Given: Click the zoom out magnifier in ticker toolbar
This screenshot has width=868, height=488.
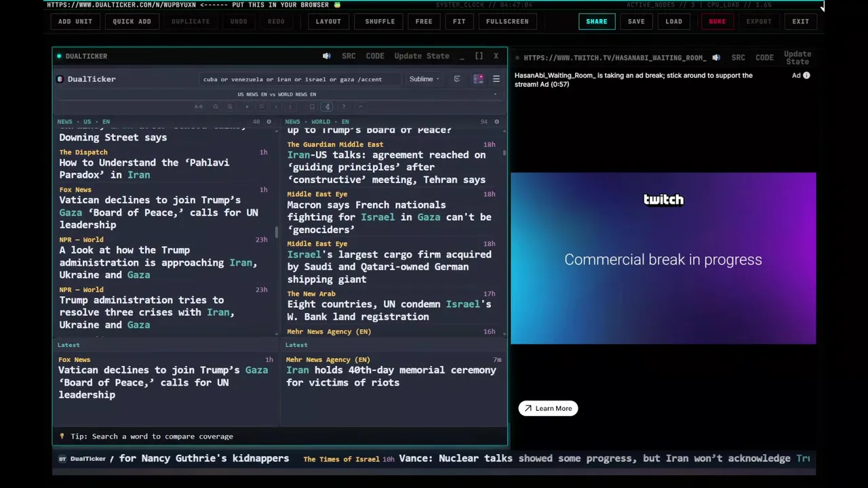Looking at the screenshot, I should pyautogui.click(x=216, y=106).
